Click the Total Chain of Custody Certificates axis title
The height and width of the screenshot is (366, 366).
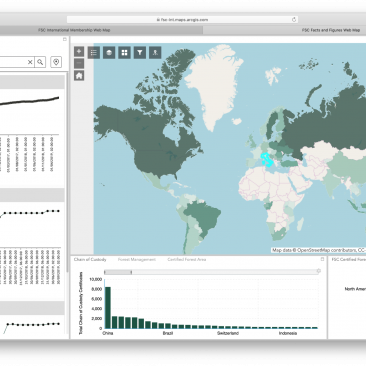pos(80,303)
